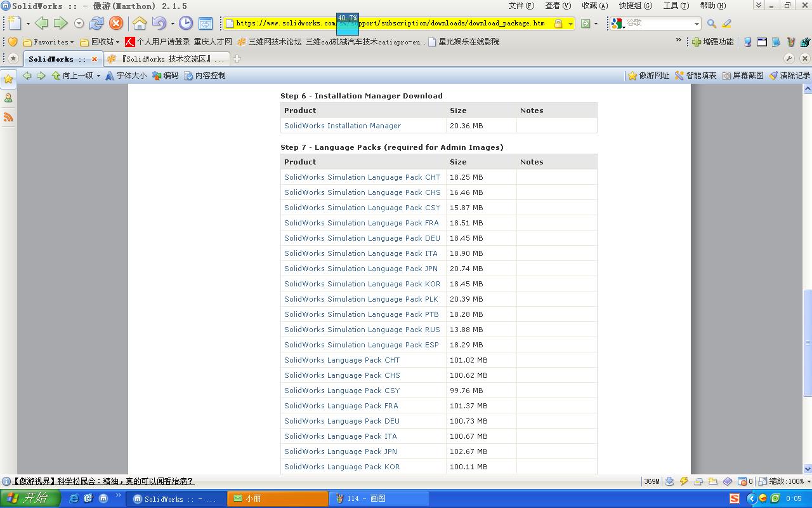
Task: Open the 星光娱乐在线影院 bookmark
Action: pos(464,42)
